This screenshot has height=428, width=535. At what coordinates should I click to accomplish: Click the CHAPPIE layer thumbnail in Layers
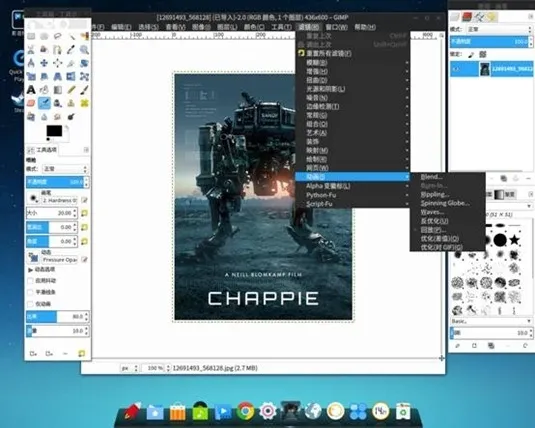click(x=485, y=69)
